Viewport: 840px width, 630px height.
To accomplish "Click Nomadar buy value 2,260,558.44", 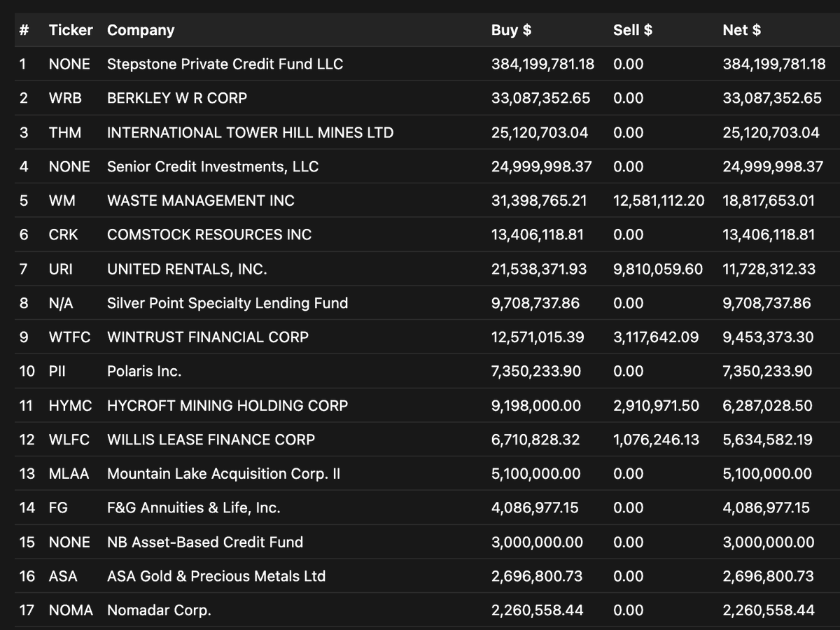I will [538, 610].
